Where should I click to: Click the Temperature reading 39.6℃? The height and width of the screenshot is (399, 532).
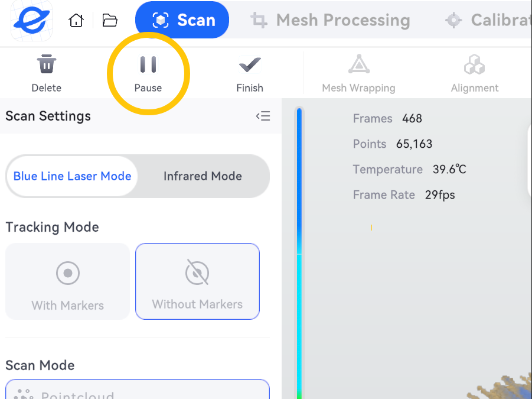449,169
